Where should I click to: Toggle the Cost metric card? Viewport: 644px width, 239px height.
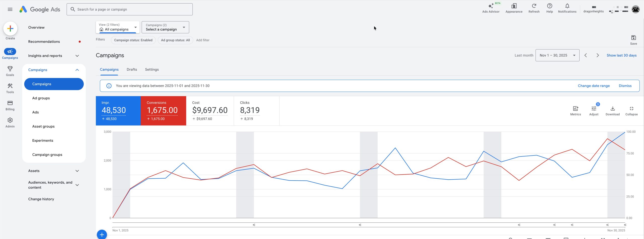(x=210, y=111)
